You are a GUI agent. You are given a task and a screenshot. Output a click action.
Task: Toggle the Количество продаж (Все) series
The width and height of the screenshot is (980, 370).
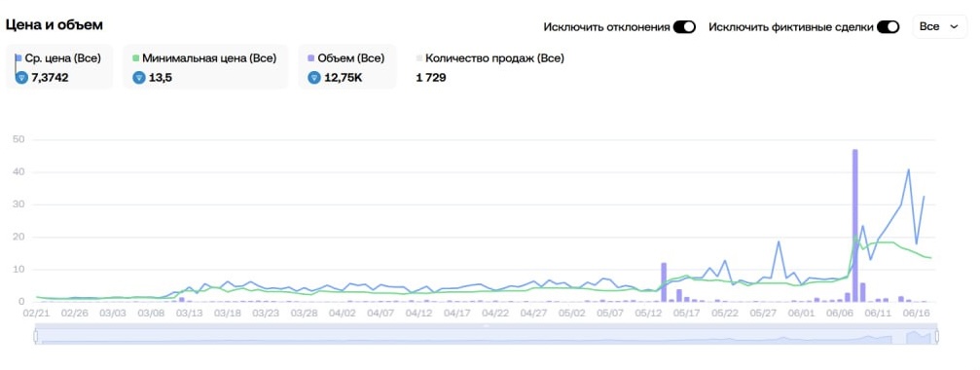(x=490, y=67)
